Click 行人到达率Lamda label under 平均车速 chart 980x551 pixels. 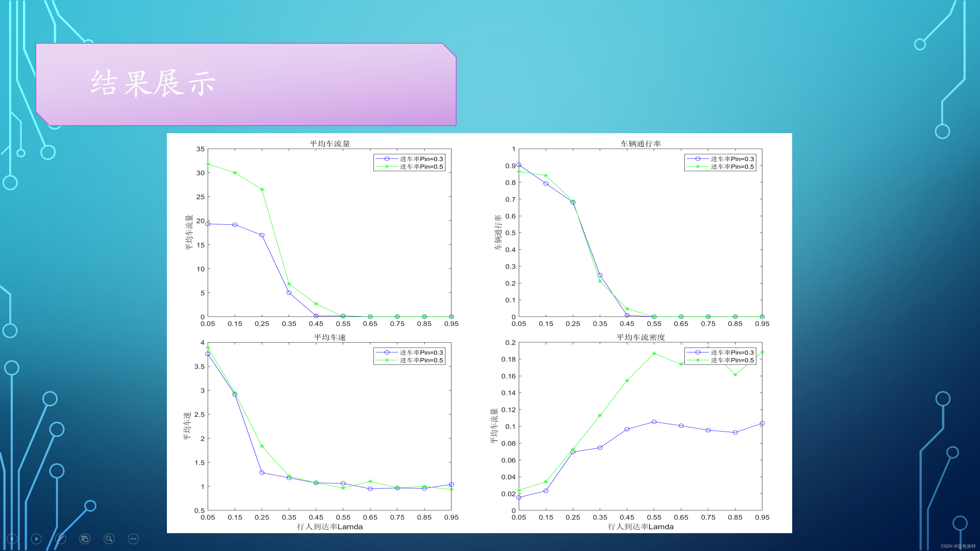click(x=329, y=527)
